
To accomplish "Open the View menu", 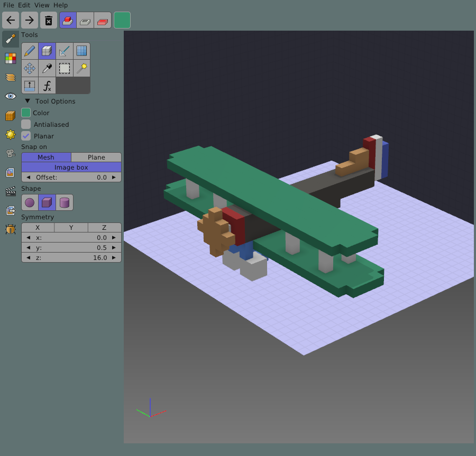I will pos(42,5).
